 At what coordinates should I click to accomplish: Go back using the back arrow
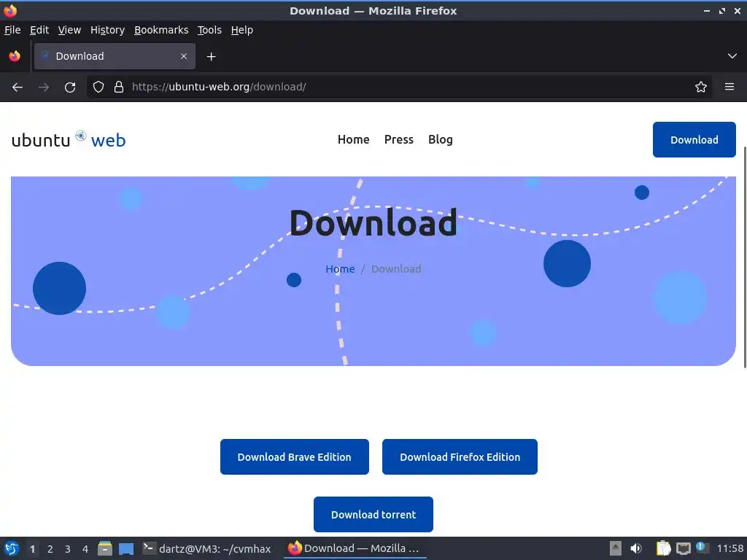pyautogui.click(x=18, y=87)
